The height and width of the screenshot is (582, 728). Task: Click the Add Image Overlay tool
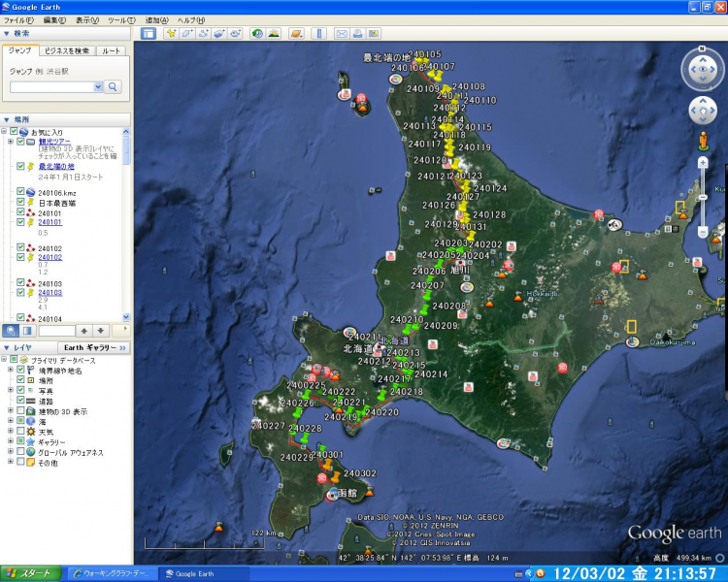tap(219, 33)
